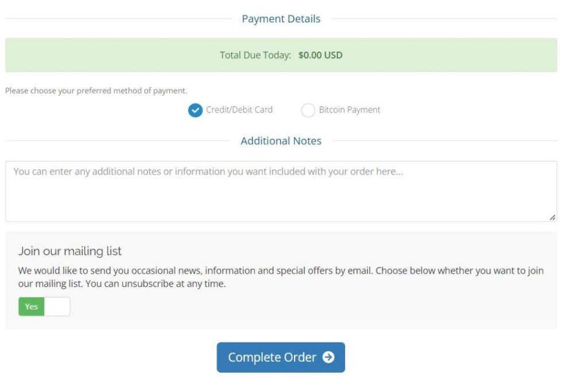
Task: Click the Total Due Today green banner
Action: [431, 55]
